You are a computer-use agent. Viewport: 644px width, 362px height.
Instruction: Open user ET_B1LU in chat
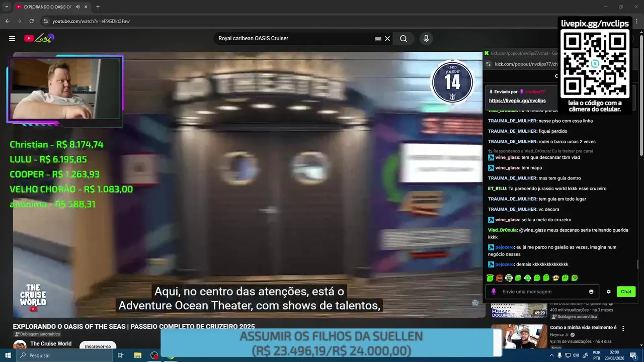497,189
